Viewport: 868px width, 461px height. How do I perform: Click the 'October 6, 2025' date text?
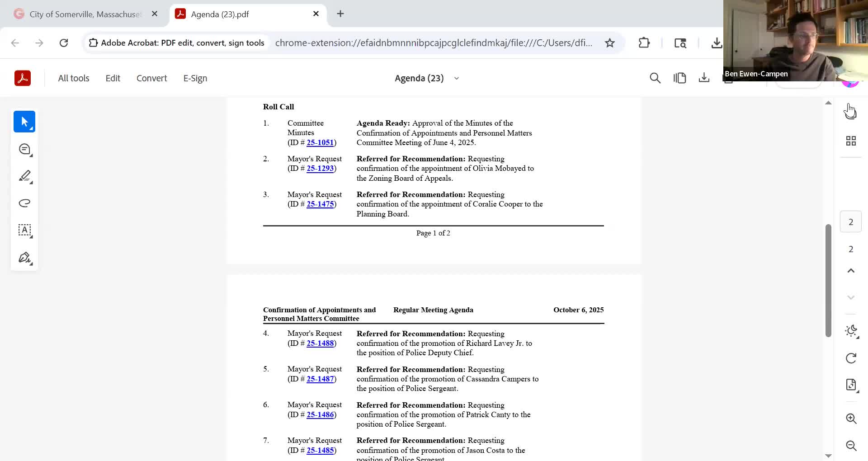(x=579, y=310)
